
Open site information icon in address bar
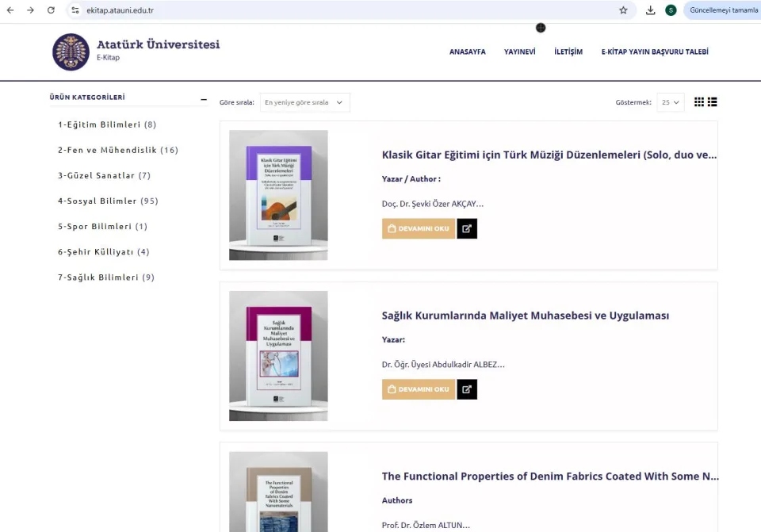(x=75, y=10)
